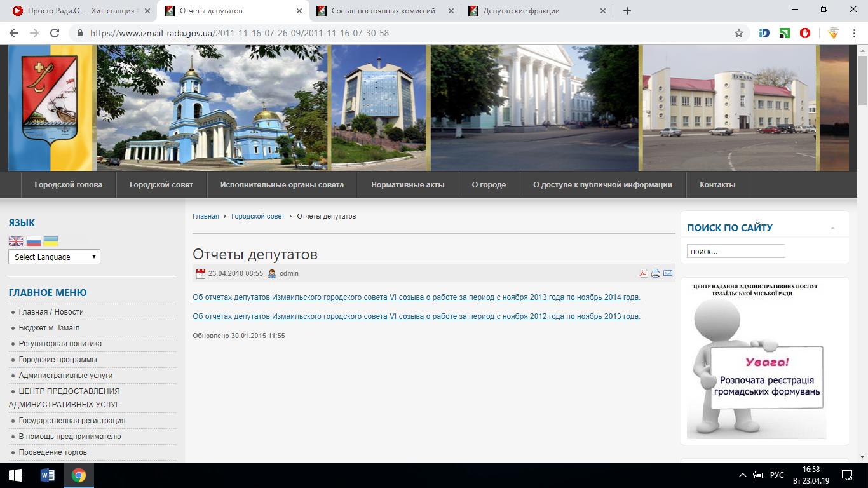Open В помощь предпринимателю menu link

(x=70, y=437)
